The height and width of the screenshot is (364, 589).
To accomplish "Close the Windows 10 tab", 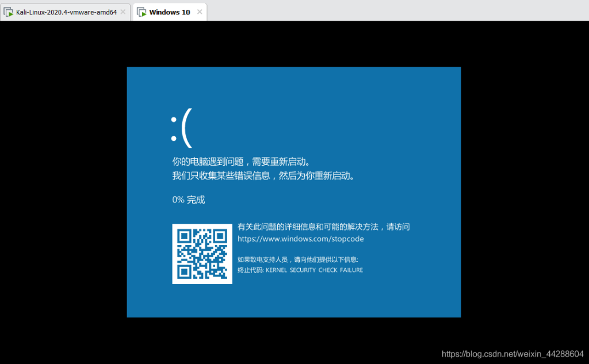I will click(200, 12).
